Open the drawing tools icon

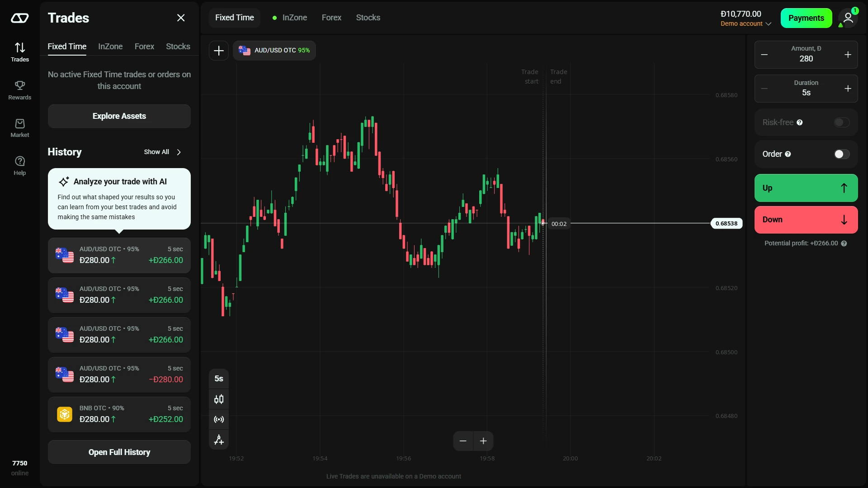[x=219, y=440]
